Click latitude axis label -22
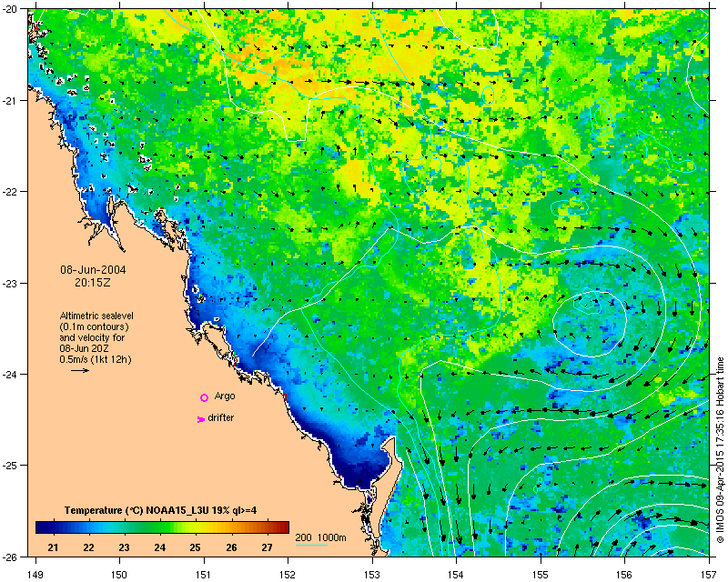728x582 pixels. (x=8, y=192)
